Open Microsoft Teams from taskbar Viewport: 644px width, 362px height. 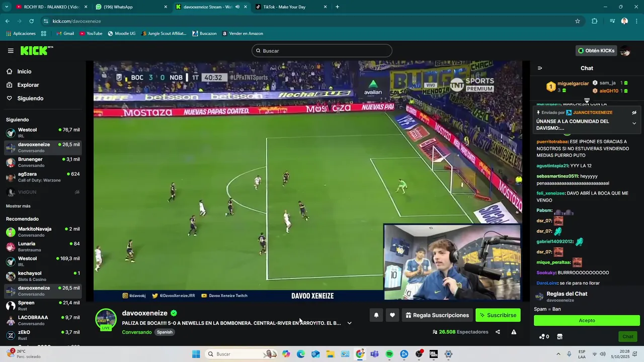click(x=374, y=354)
